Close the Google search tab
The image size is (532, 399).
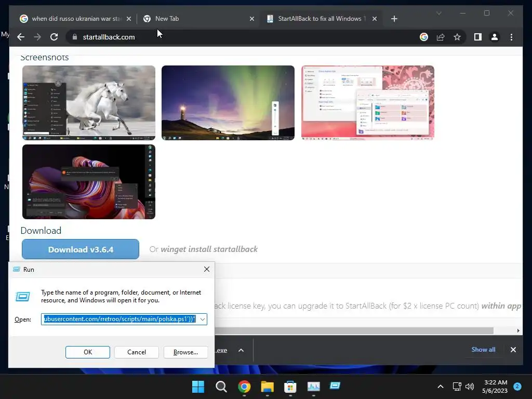[129, 19]
